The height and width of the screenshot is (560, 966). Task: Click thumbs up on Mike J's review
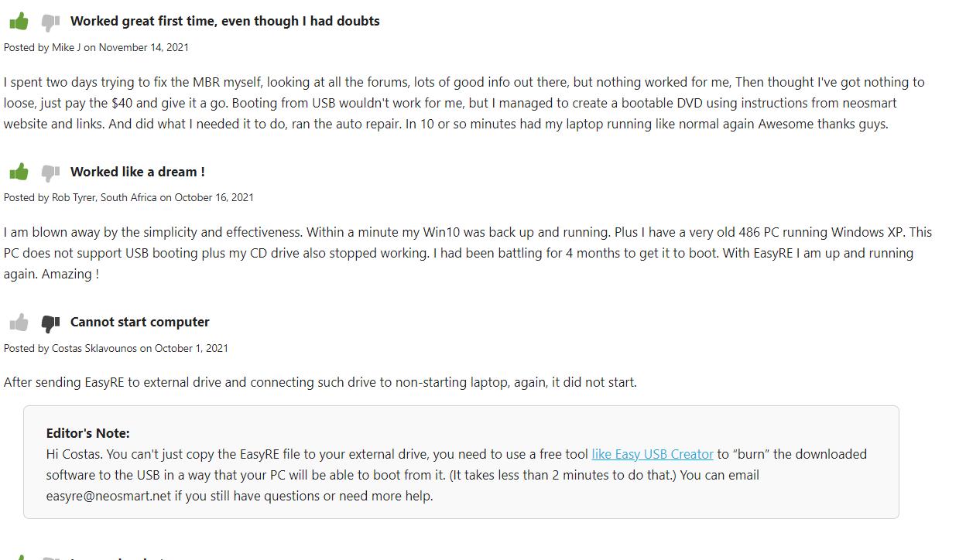click(x=19, y=22)
